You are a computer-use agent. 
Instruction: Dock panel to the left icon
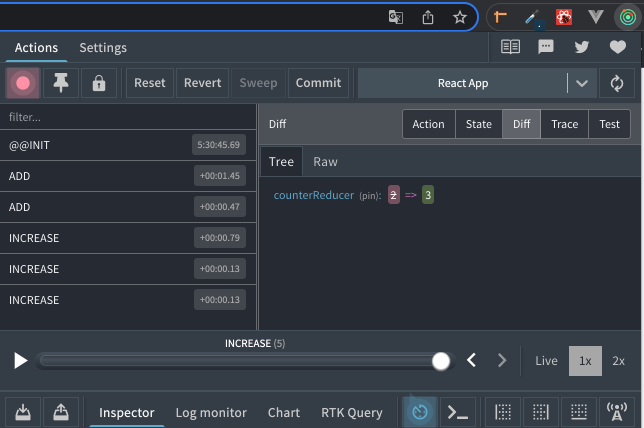click(503, 412)
